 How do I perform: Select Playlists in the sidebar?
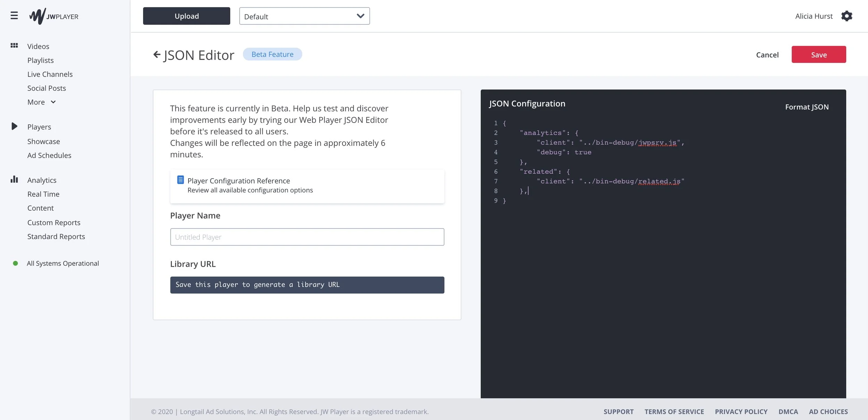(40, 60)
